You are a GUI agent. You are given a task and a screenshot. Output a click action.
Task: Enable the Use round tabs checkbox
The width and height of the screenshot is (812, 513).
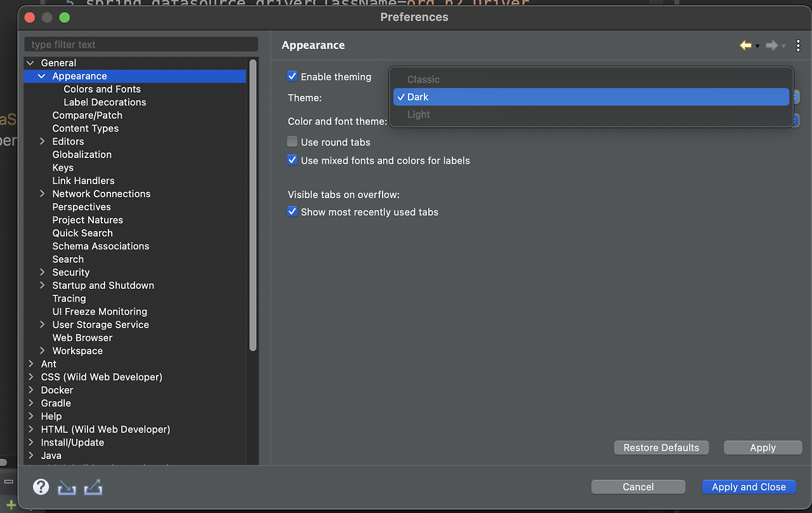coord(292,142)
